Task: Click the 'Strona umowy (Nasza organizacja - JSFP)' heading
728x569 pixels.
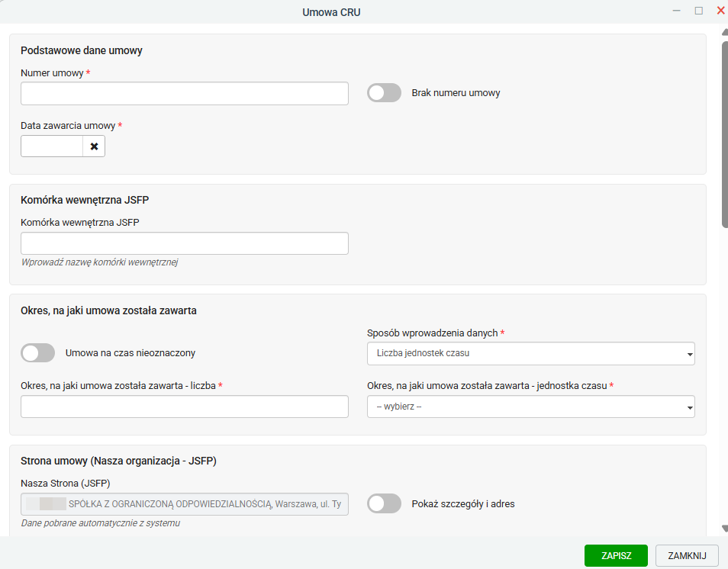Action: 118,461
